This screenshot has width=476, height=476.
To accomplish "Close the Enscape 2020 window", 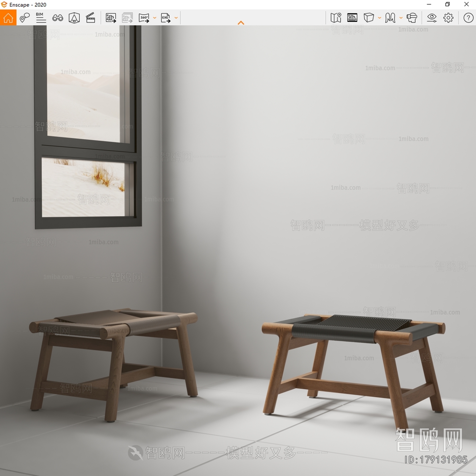I will [466, 4].
